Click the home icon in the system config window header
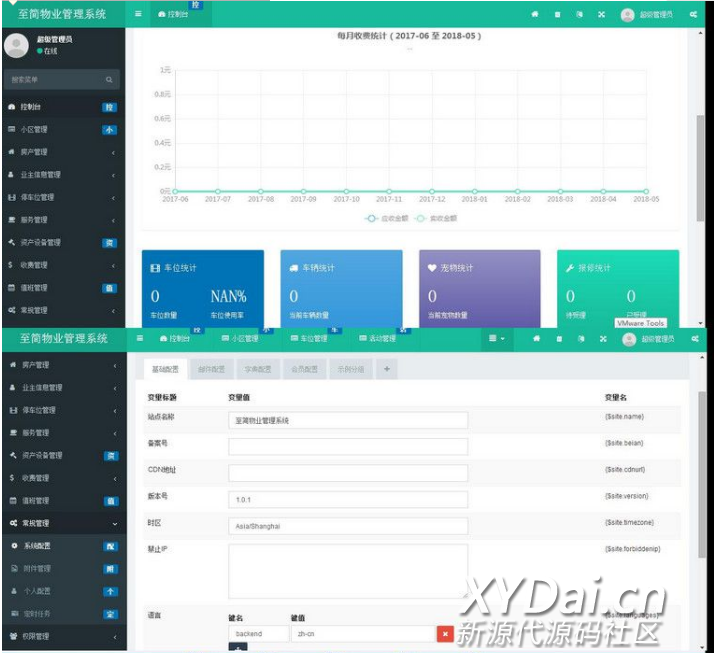The image size is (714, 653). (537, 338)
